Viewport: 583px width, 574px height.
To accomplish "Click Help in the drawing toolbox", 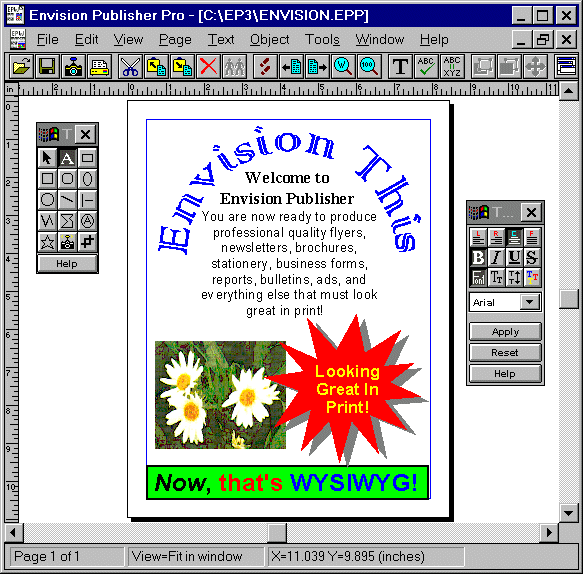I will [67, 264].
